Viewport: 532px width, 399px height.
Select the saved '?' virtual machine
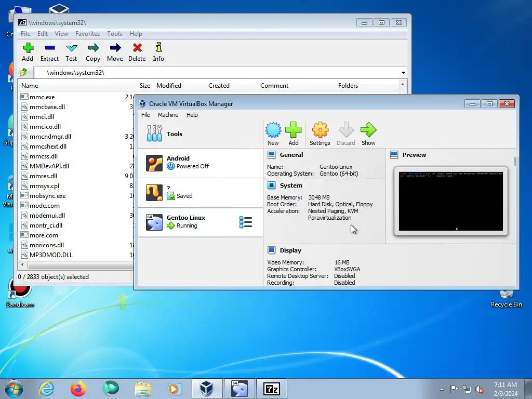(x=200, y=192)
